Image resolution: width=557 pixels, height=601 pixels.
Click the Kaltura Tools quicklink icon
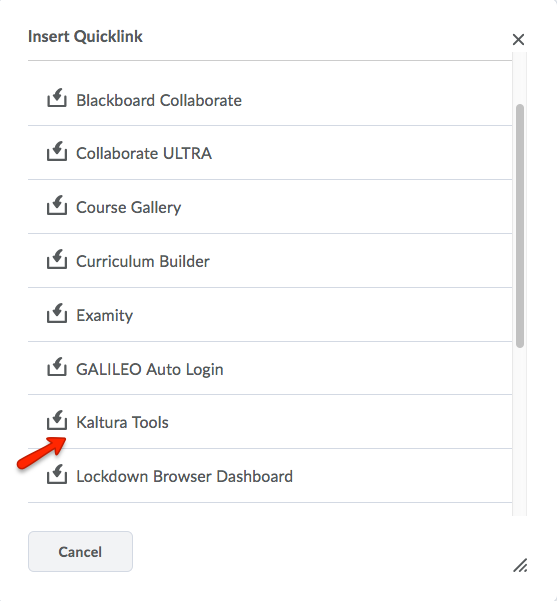(x=57, y=420)
